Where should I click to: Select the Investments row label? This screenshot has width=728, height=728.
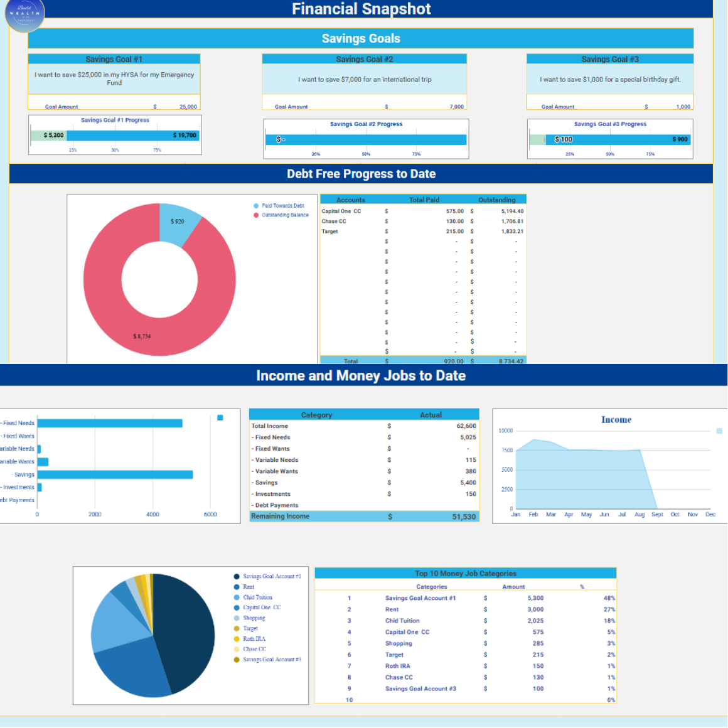[x=271, y=494]
